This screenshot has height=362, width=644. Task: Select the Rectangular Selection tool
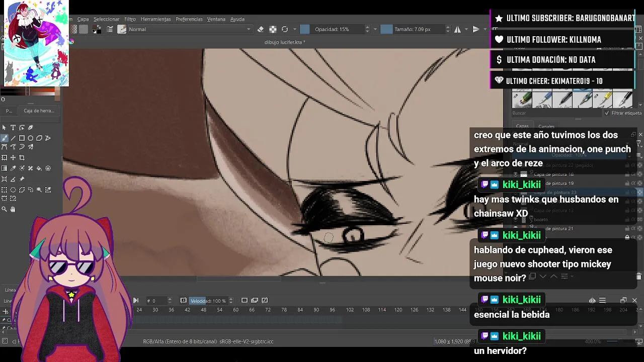click(x=5, y=190)
